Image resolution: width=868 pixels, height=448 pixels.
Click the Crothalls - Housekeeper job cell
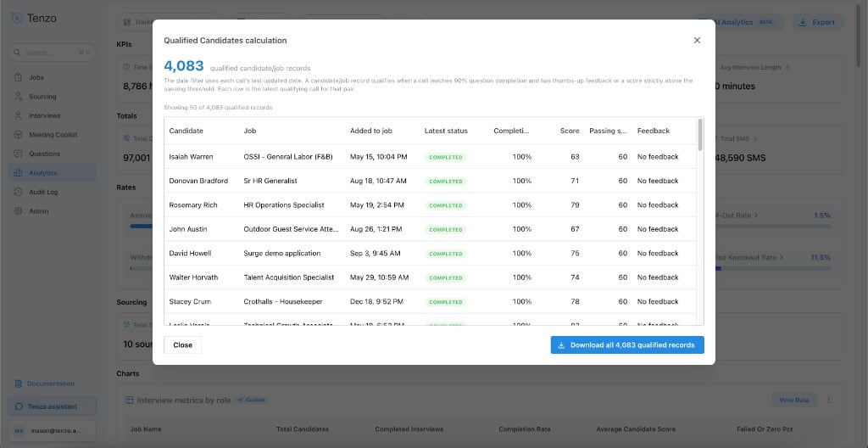[283, 301]
